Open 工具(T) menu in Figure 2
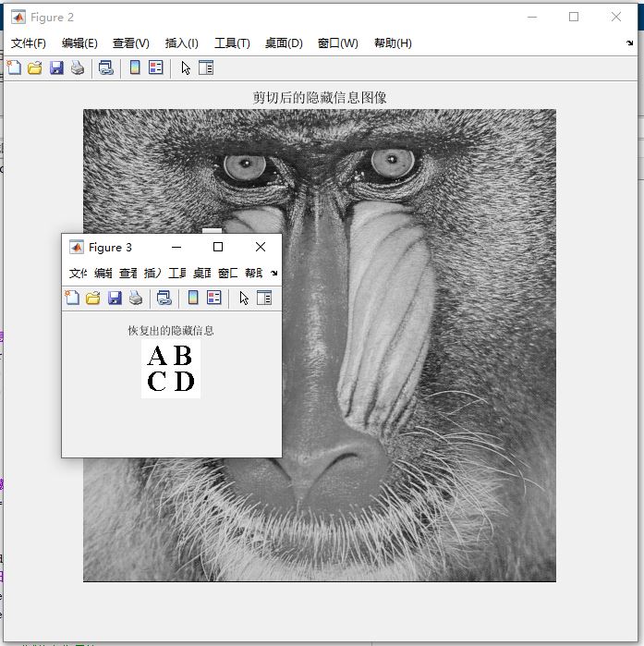Viewport: 644px width, 646px height. click(x=232, y=43)
